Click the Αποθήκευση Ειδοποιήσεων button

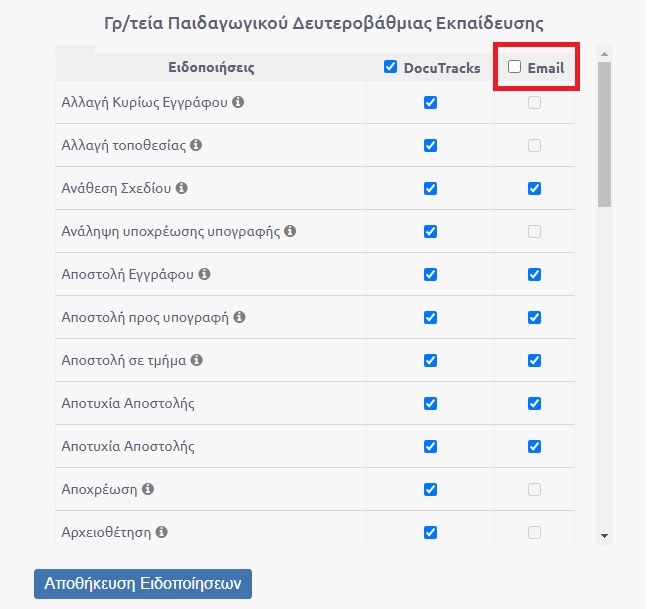coord(143,584)
